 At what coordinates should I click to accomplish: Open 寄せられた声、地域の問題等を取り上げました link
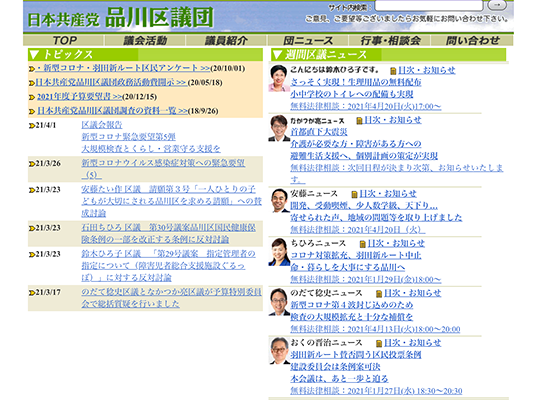[x=376, y=218]
